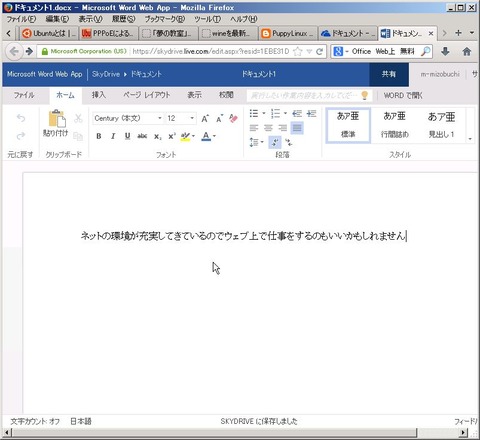Clear formatting with the eraser icon
This screenshot has height=440, width=480.
(x=233, y=118)
